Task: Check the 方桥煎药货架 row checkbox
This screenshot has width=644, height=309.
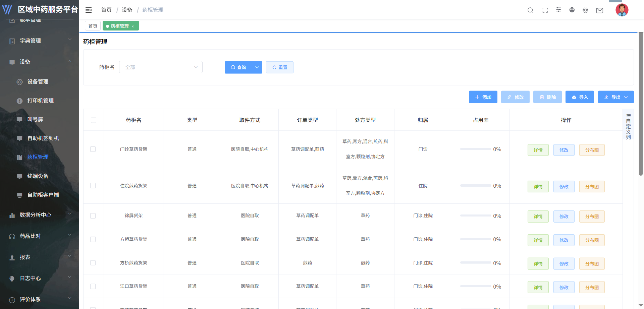Action: coord(93,263)
